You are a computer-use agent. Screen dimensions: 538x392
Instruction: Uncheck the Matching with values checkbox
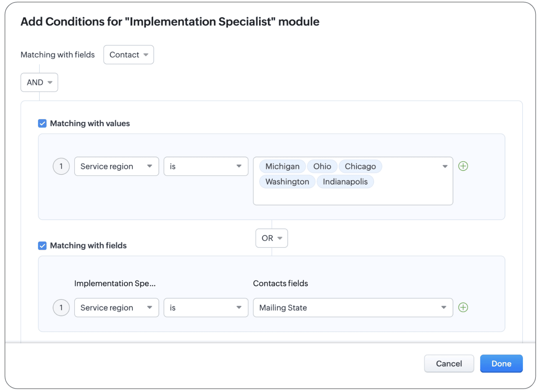tap(42, 124)
